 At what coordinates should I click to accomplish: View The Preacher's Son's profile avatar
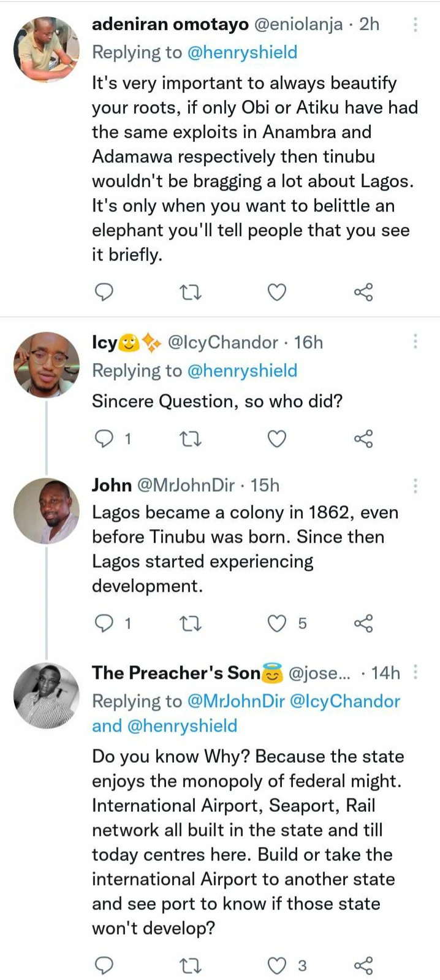[x=47, y=695]
